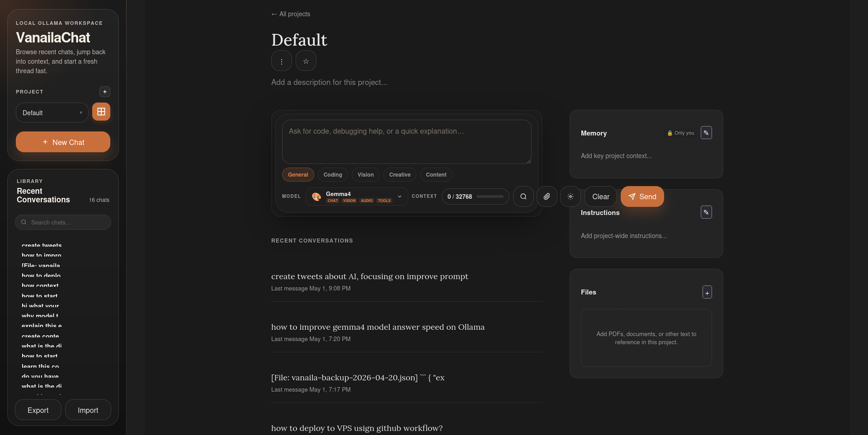Switch to the Content mode chip

436,175
